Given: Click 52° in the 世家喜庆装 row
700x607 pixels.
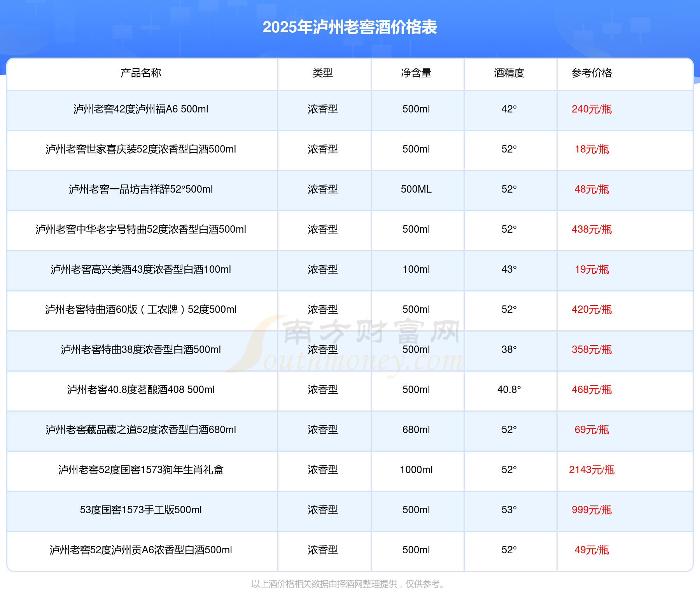Looking at the screenshot, I should point(509,149).
